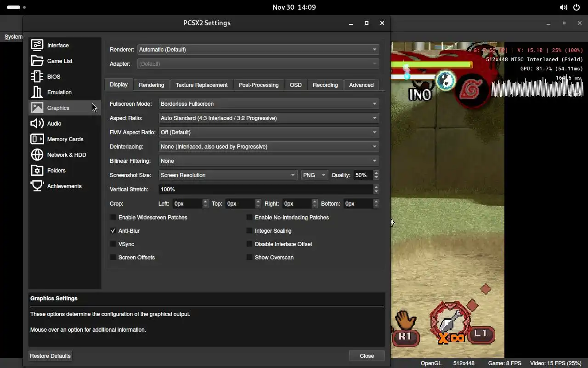Enable the Show Overscan checkbox
The width and height of the screenshot is (588, 368).
tap(249, 257)
